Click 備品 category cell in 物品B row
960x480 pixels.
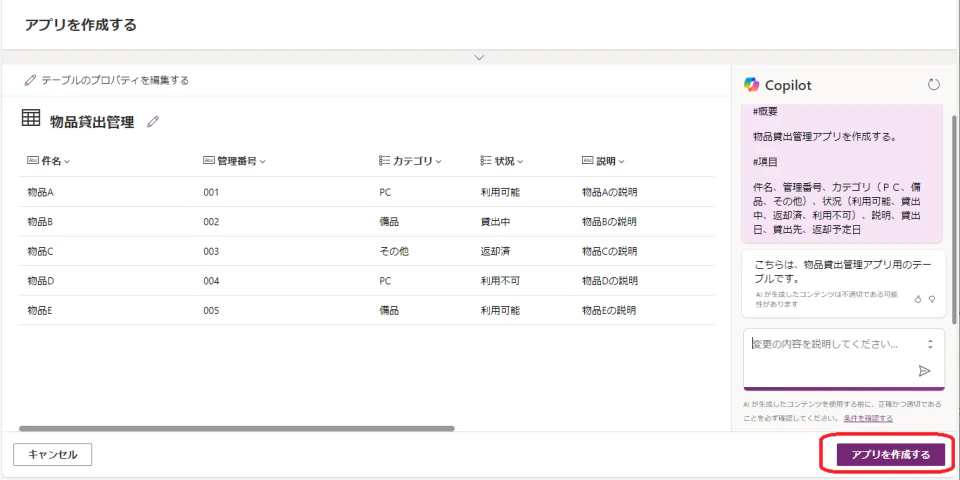pyautogui.click(x=389, y=222)
